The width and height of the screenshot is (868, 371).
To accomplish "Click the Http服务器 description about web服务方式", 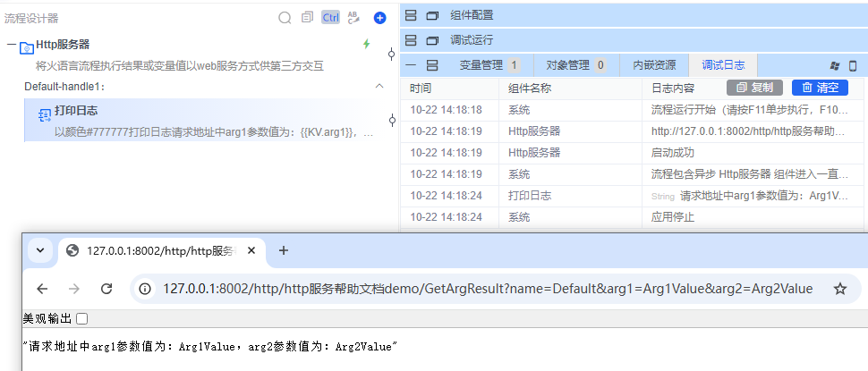I will (x=180, y=66).
